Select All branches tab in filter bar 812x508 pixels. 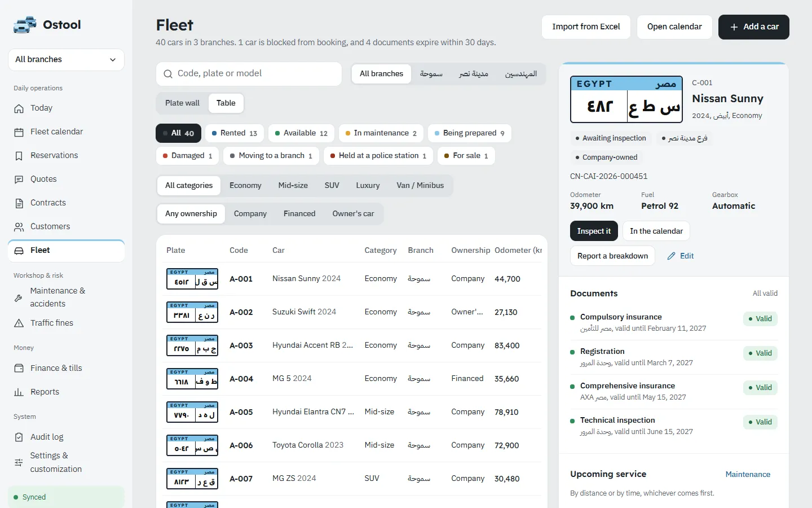pos(381,74)
